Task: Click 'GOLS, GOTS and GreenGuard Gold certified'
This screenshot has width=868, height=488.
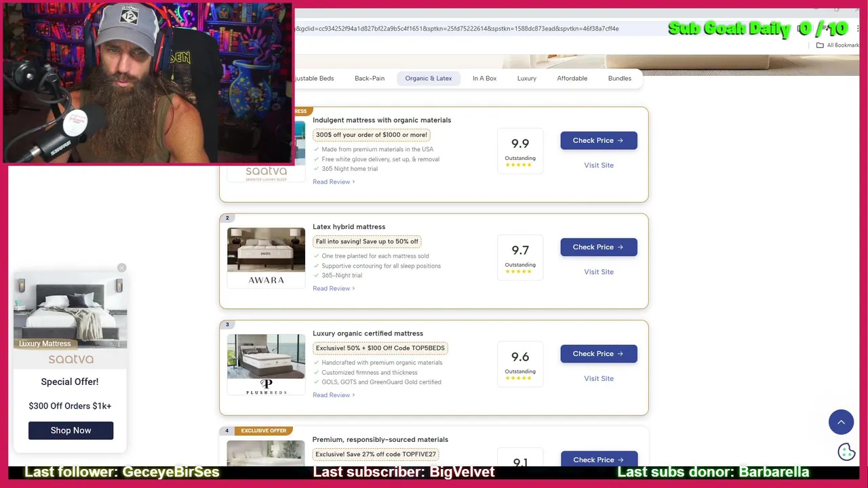Action: coord(381,382)
